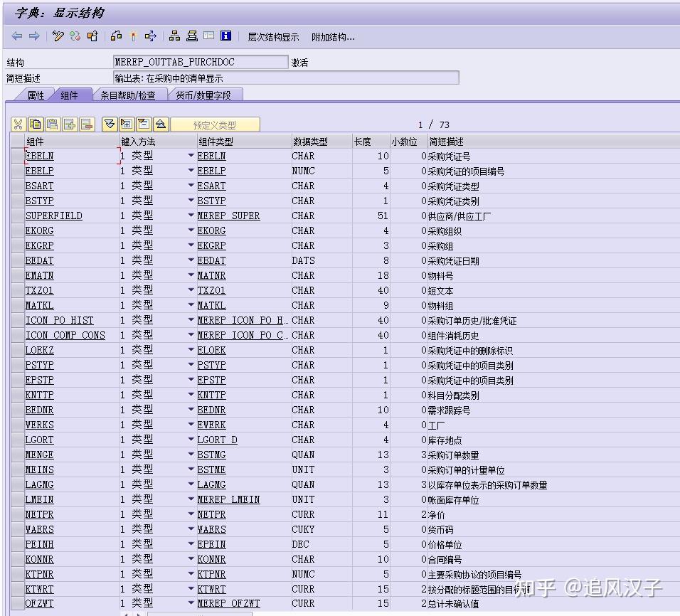The image size is (680, 616).
Task: Select the cut (scissors) icon
Action: (18, 124)
